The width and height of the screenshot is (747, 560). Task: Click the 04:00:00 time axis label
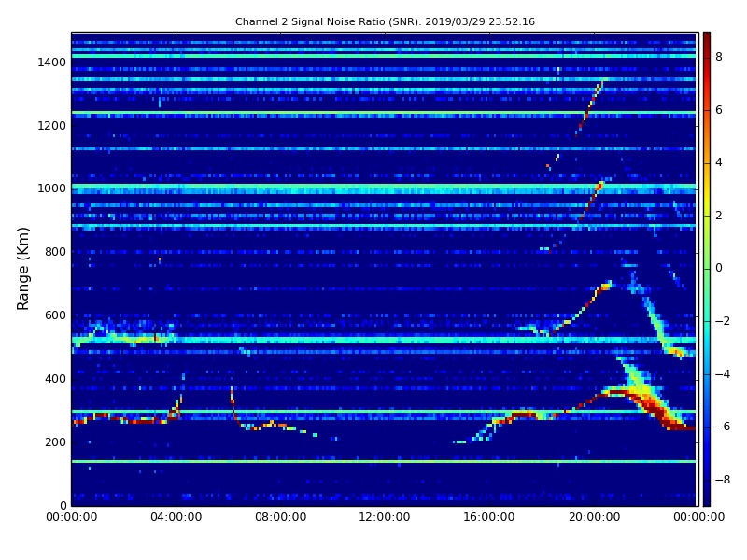coord(176,517)
